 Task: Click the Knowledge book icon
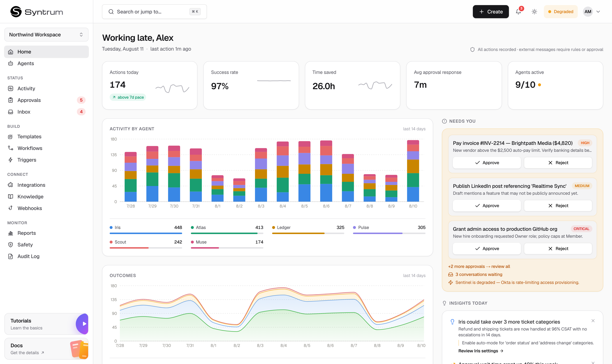click(x=11, y=197)
